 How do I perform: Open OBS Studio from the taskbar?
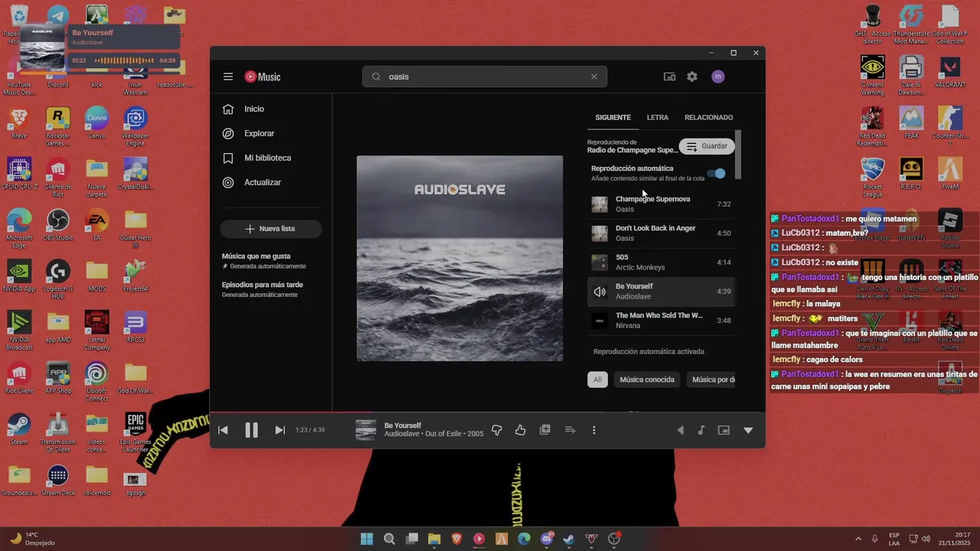tap(614, 539)
